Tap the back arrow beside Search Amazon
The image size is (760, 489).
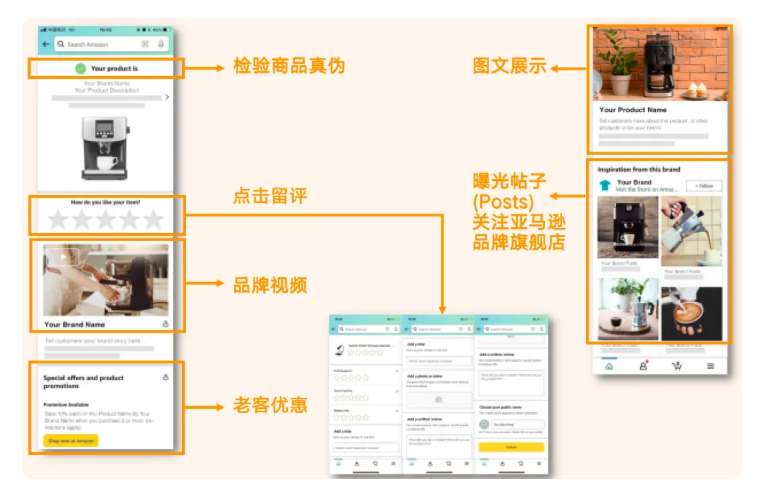[x=45, y=45]
